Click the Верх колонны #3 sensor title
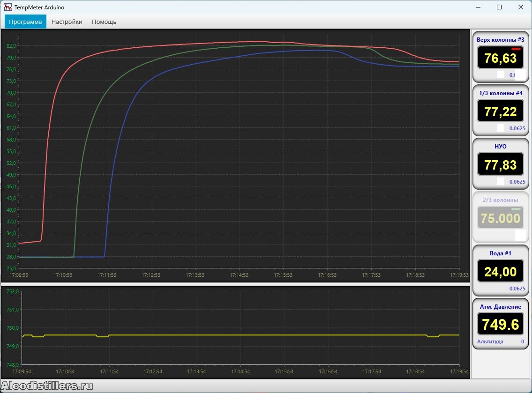 click(x=501, y=40)
